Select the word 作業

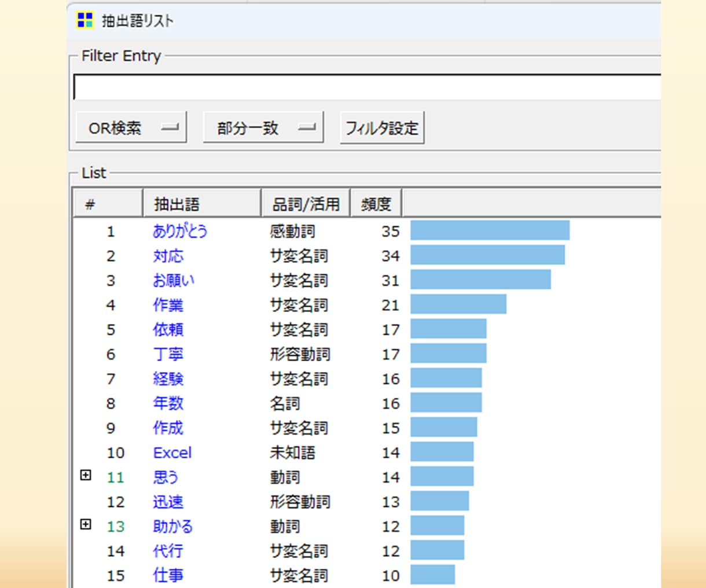(x=168, y=305)
